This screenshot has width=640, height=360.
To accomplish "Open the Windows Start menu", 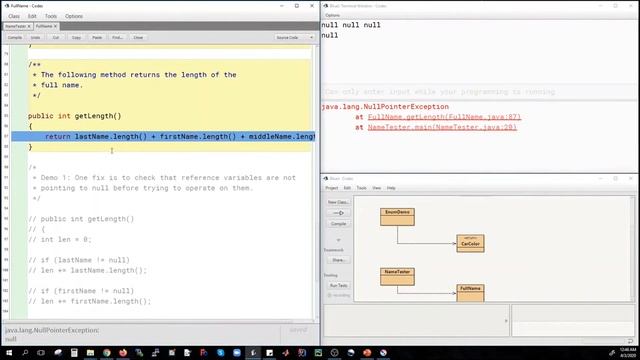I will [x=9, y=353].
